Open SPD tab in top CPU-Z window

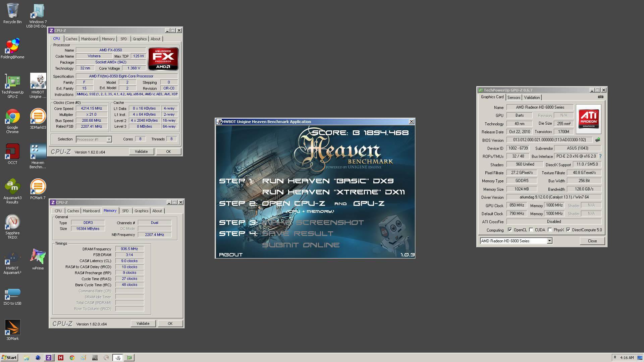[124, 39]
